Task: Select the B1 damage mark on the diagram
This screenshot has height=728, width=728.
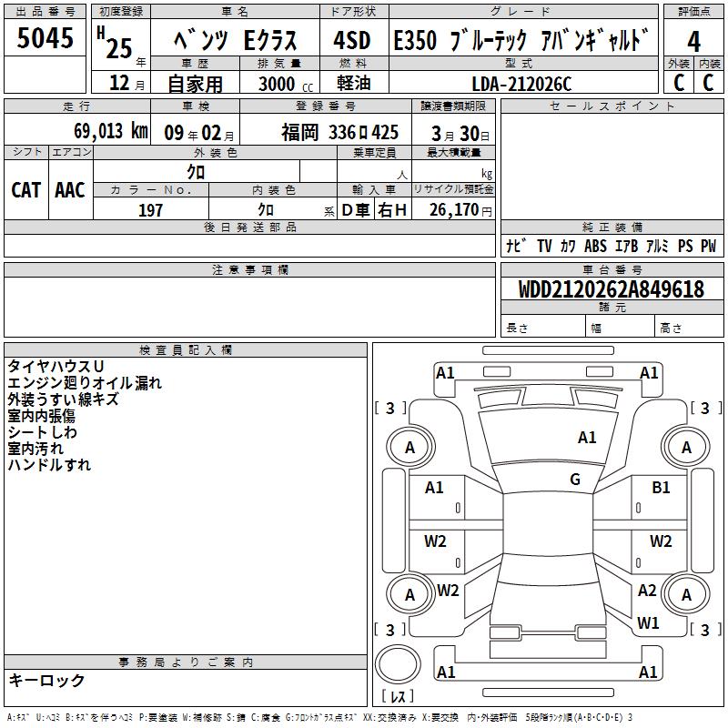Action: coord(661,488)
